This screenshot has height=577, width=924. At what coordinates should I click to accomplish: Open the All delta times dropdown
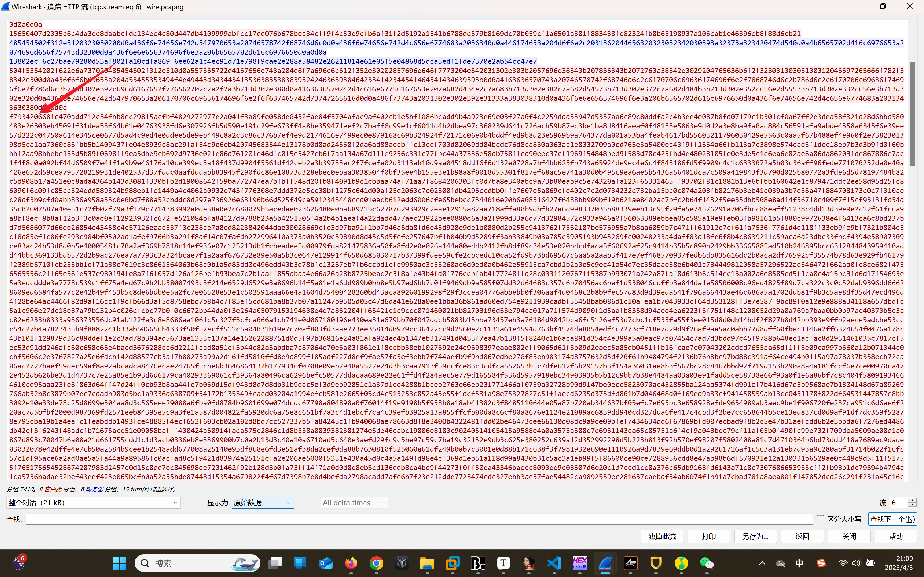click(x=353, y=503)
